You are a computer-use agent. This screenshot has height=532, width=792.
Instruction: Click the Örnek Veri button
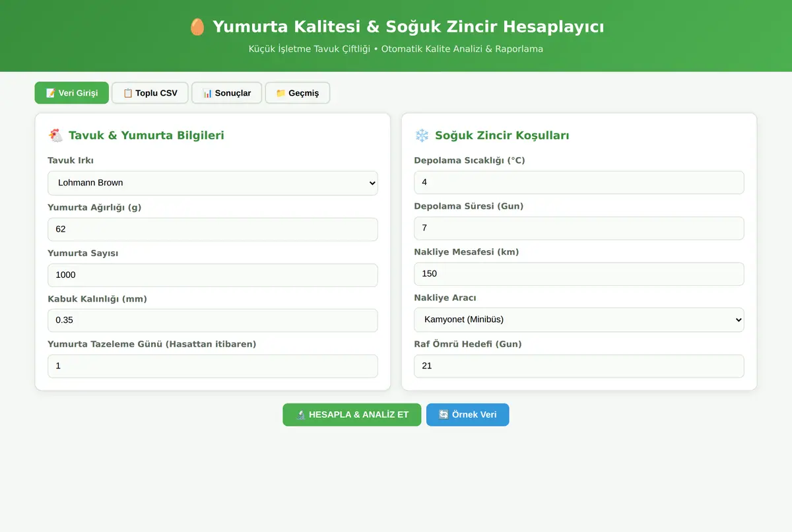pyautogui.click(x=467, y=415)
